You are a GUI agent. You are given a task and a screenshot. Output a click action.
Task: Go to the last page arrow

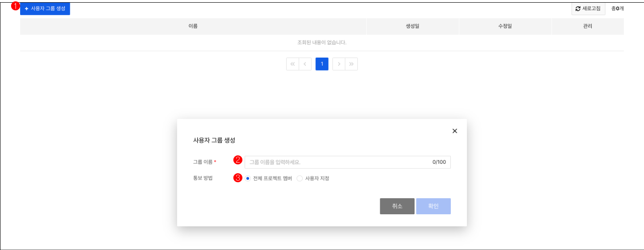(352, 64)
